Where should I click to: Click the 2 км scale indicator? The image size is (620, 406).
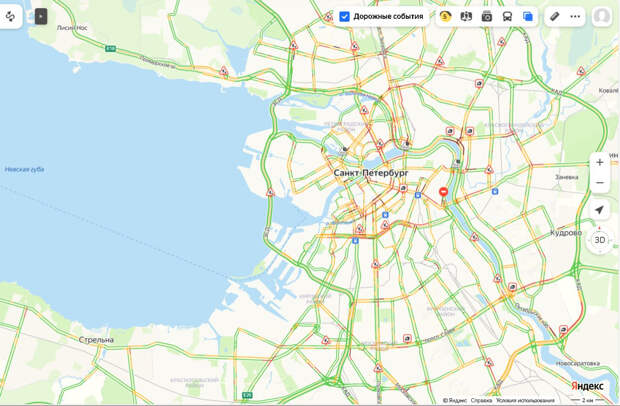coord(587,400)
